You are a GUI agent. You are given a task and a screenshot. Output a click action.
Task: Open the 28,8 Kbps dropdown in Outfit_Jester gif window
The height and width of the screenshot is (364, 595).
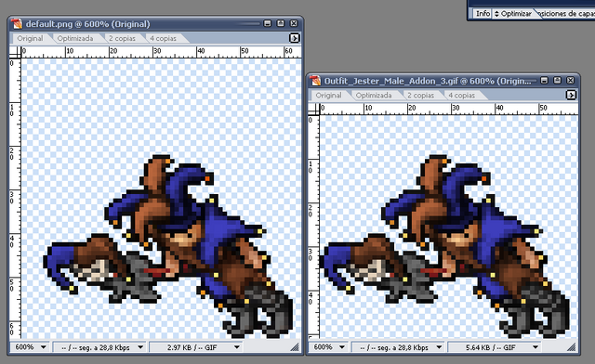pyautogui.click(x=398, y=347)
